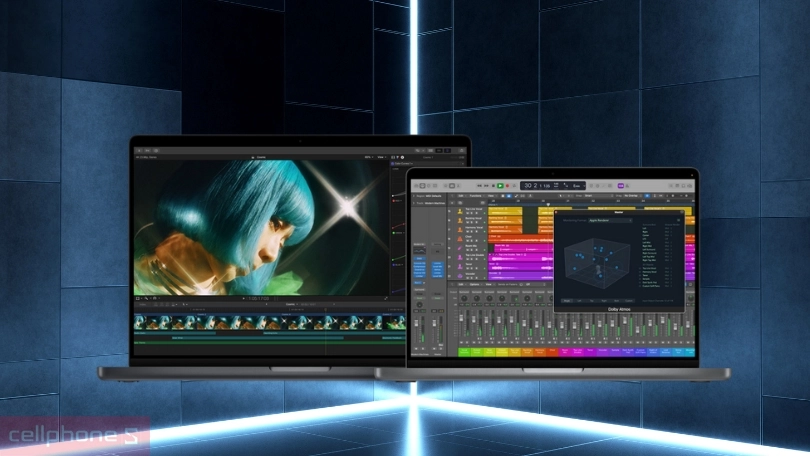810x456 pixels.
Task: Click the green audio clip in Final Cut timeline
Action: click(x=270, y=343)
